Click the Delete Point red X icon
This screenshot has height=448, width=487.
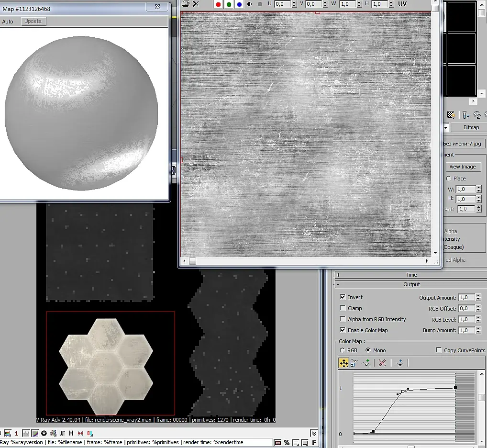(x=382, y=363)
